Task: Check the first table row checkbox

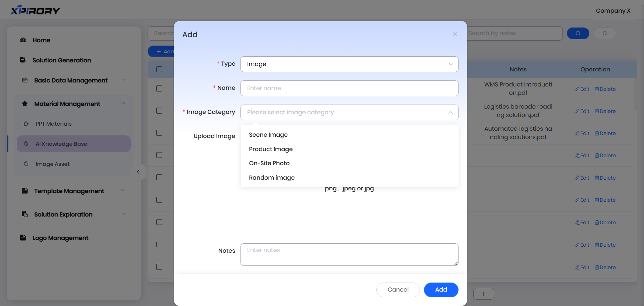Action: pyautogui.click(x=159, y=88)
